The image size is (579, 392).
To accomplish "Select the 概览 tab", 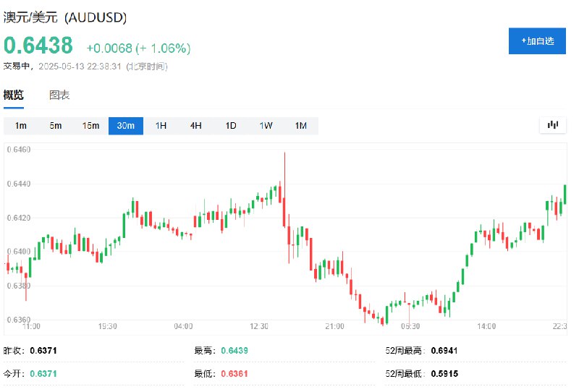I will tap(14, 95).
